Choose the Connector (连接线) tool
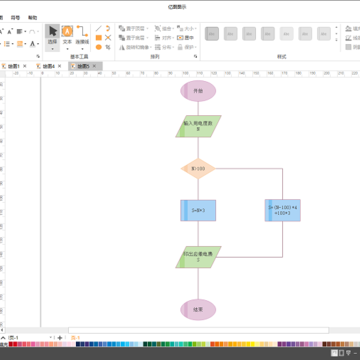This screenshot has width=360, height=360. tap(82, 35)
